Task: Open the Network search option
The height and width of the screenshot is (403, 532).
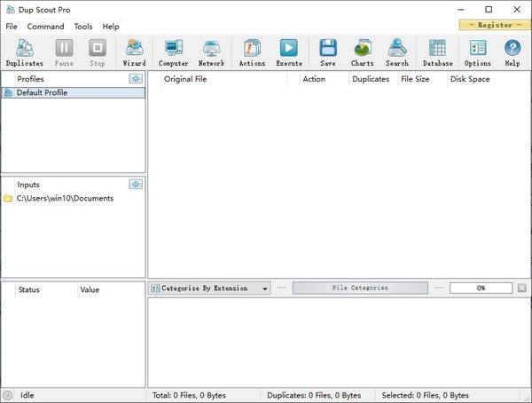Action: point(211,52)
